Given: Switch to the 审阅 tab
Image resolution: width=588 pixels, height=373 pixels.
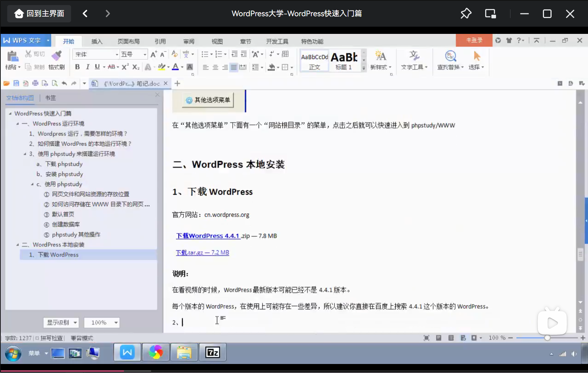Looking at the screenshot, I should pos(189,41).
